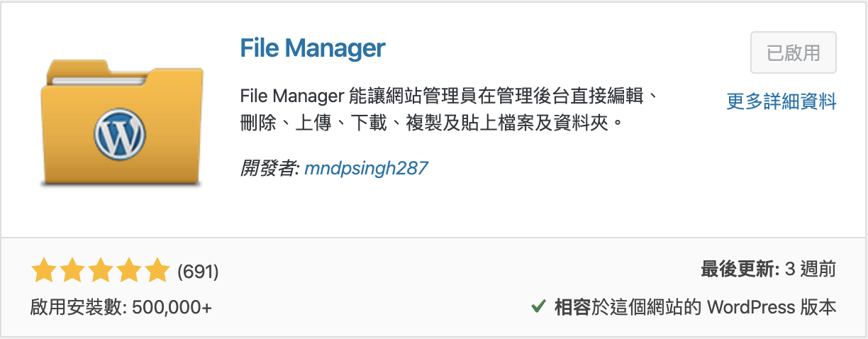Open the 更多詳細資料 link
This screenshot has width=868, height=339.
click(x=781, y=101)
